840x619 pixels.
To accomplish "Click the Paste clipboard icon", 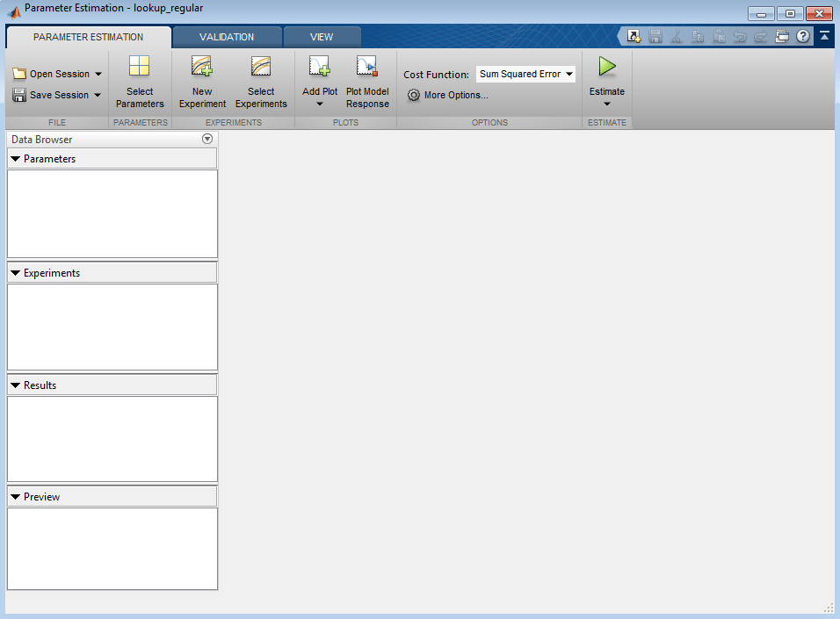I will [719, 36].
